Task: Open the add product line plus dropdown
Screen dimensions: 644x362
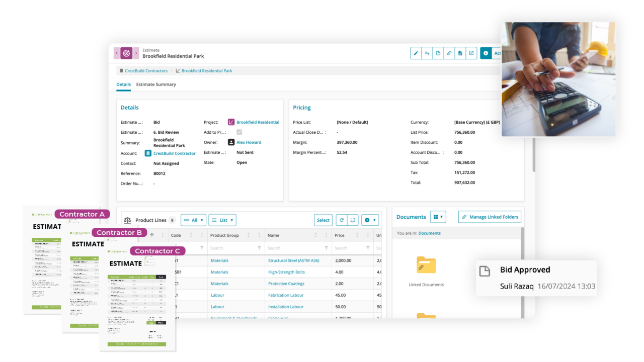Action: point(370,220)
